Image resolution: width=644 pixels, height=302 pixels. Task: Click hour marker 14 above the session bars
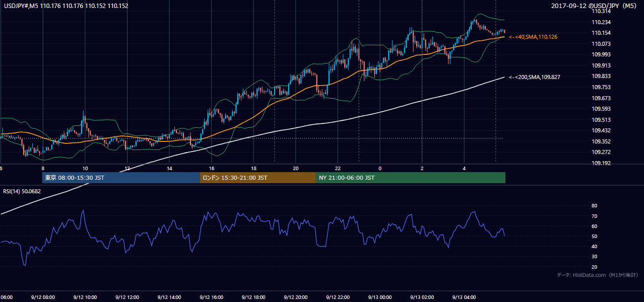pos(169,169)
